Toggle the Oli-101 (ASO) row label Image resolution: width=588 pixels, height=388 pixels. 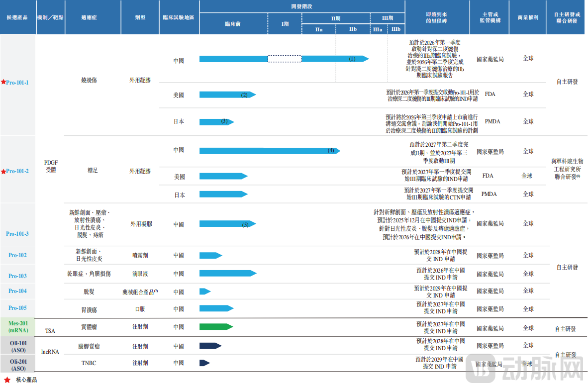tap(18, 346)
